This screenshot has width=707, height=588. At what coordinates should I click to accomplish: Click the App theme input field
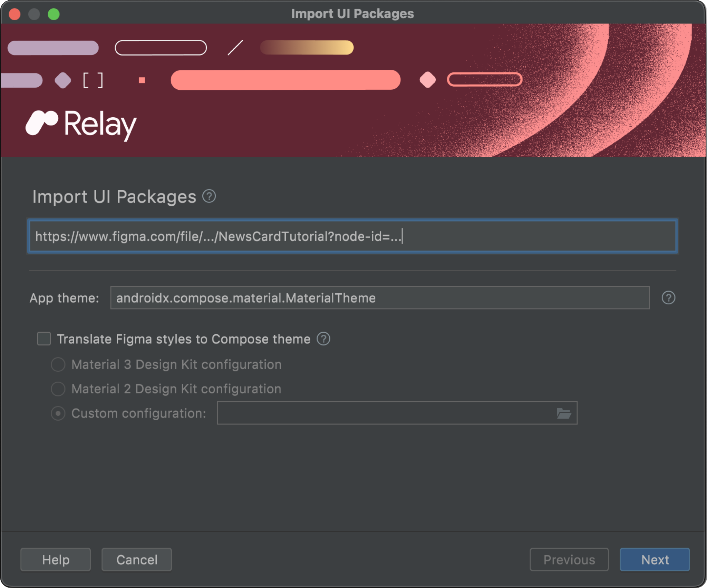coord(381,298)
